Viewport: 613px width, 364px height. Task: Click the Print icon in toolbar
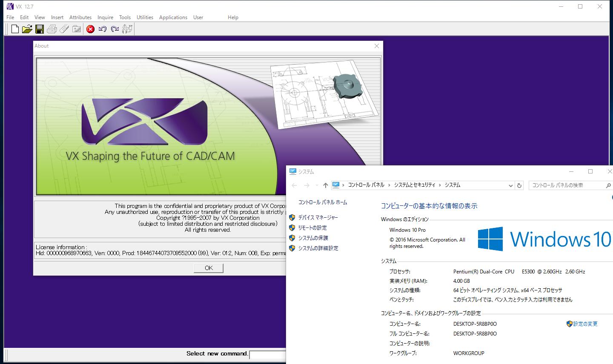click(x=52, y=29)
